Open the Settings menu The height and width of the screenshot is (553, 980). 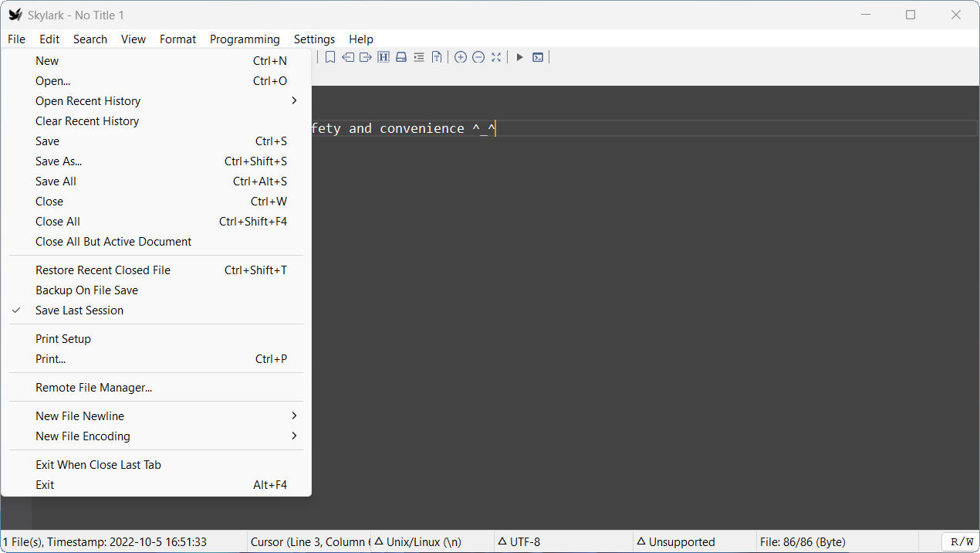tap(314, 39)
